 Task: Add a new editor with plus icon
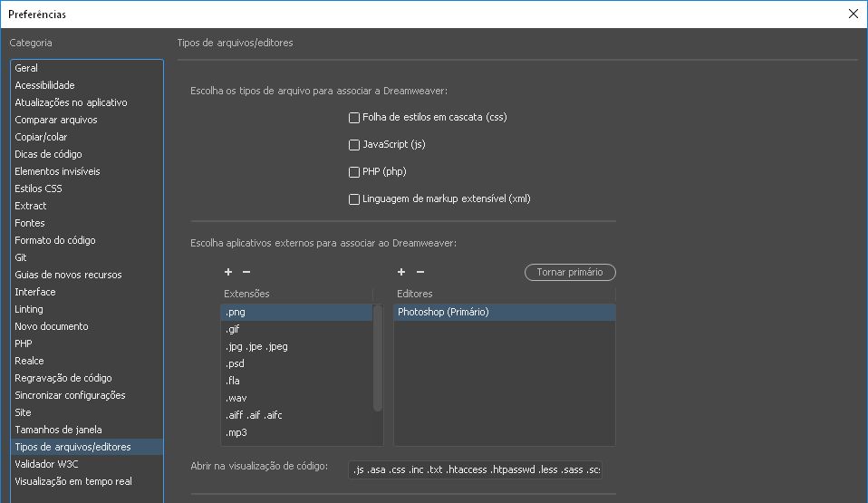point(401,272)
